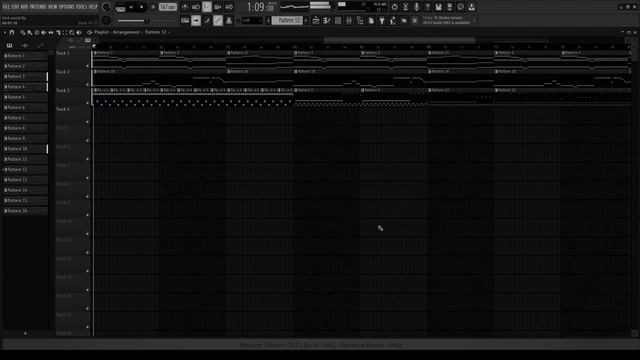The height and width of the screenshot is (360, 640).
Task: Open the ADD menu
Action: coord(24,7)
